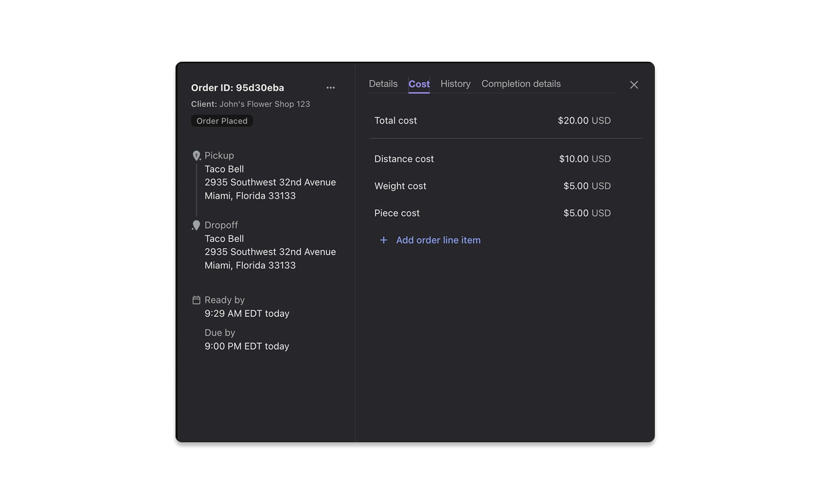This screenshot has width=831, height=504.
Task: Open the three-dot order options menu
Action: (x=330, y=88)
